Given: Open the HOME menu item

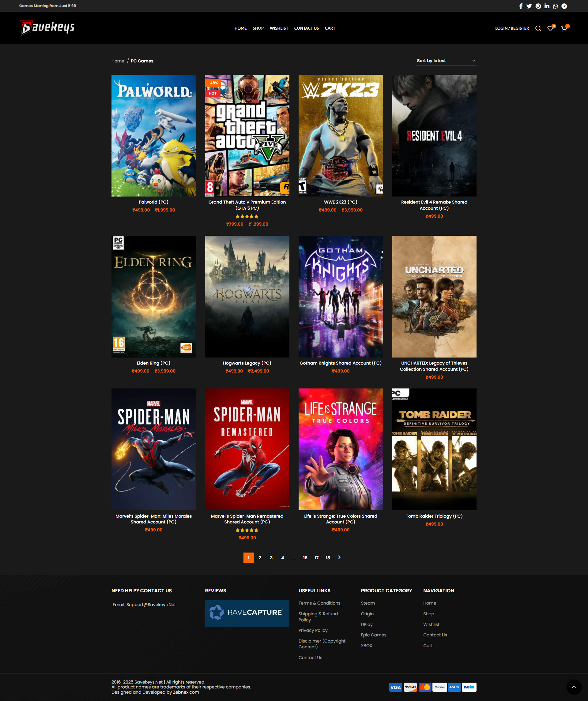Looking at the screenshot, I should click(240, 28).
